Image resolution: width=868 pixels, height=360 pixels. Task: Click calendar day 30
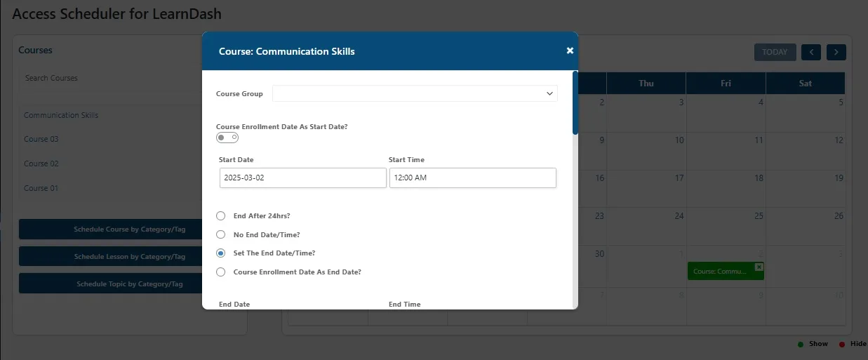599,254
